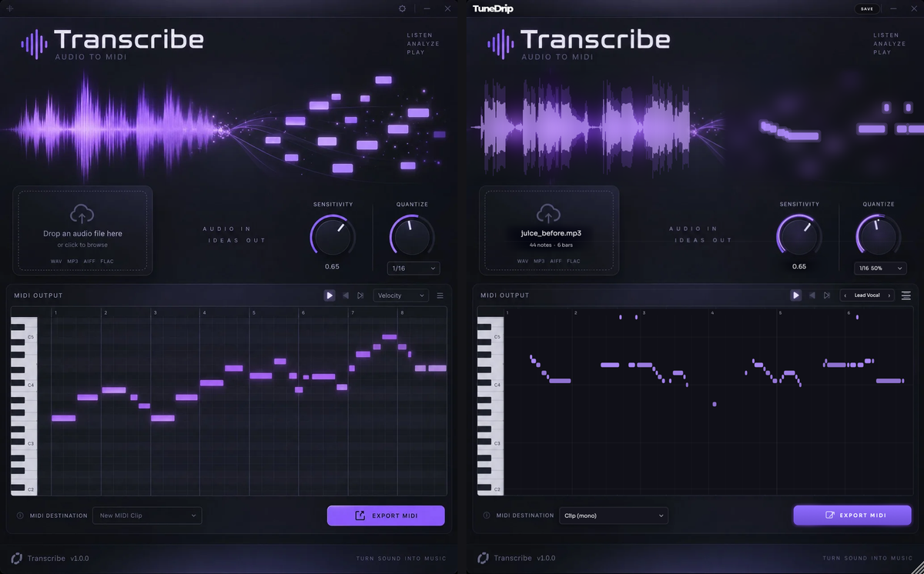Click bar 8 marker in left piano roll
Viewport: 924px width, 574px height.
click(402, 313)
